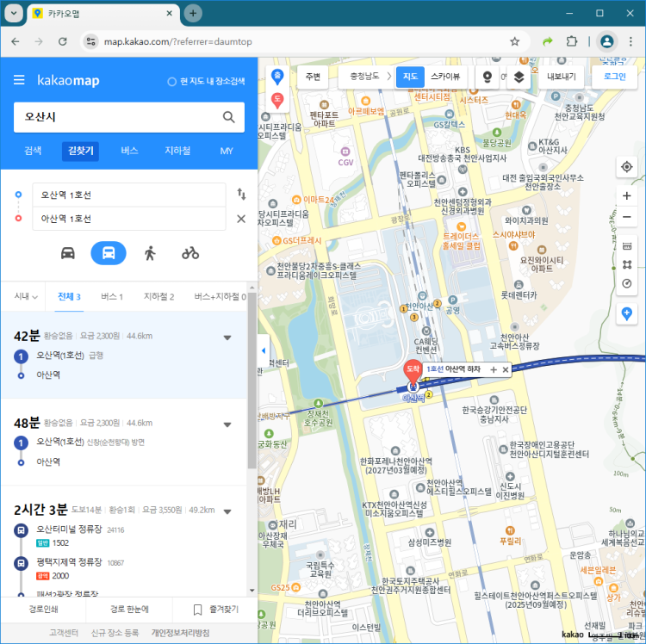The image size is (646, 644).
Task: Click the 즐겨찾기 bookmark icon
Action: point(197,610)
